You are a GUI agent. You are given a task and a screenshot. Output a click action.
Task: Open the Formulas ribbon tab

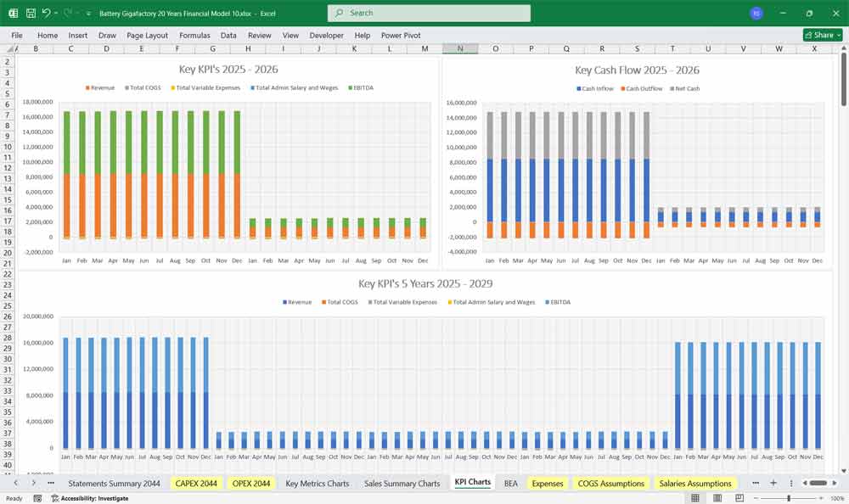[194, 36]
